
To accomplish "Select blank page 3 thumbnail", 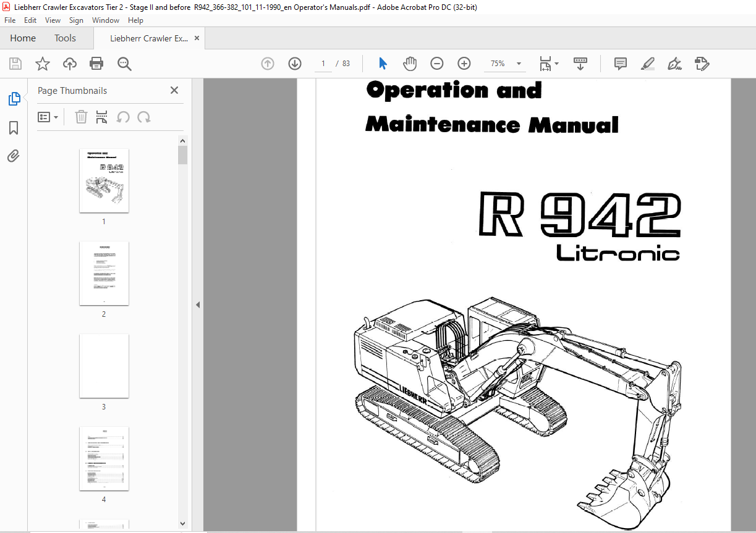I will pos(104,366).
